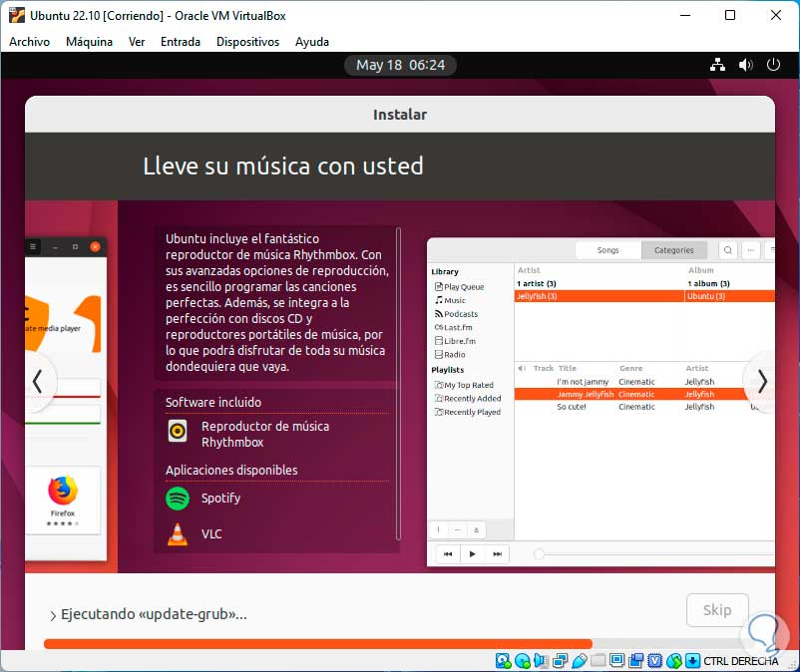Screen dimensions: 800x672
Task: Click the shared folders status icon
Action: [598, 661]
